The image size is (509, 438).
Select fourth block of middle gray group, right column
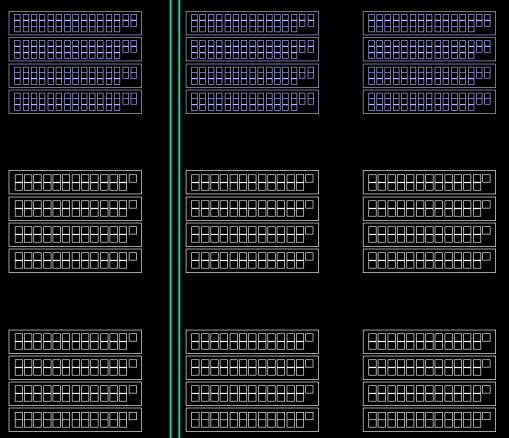pos(429,261)
